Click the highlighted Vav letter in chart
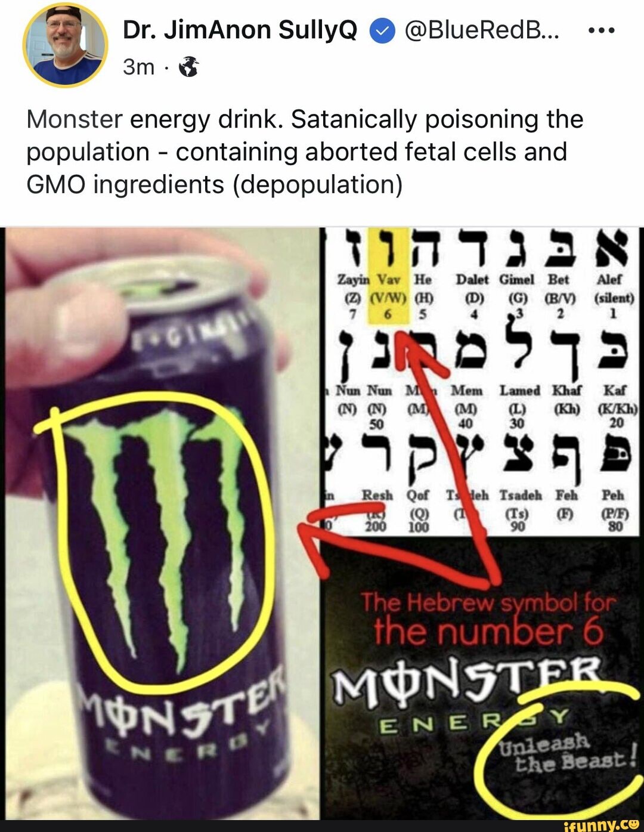The width and height of the screenshot is (644, 832). pos(388,276)
